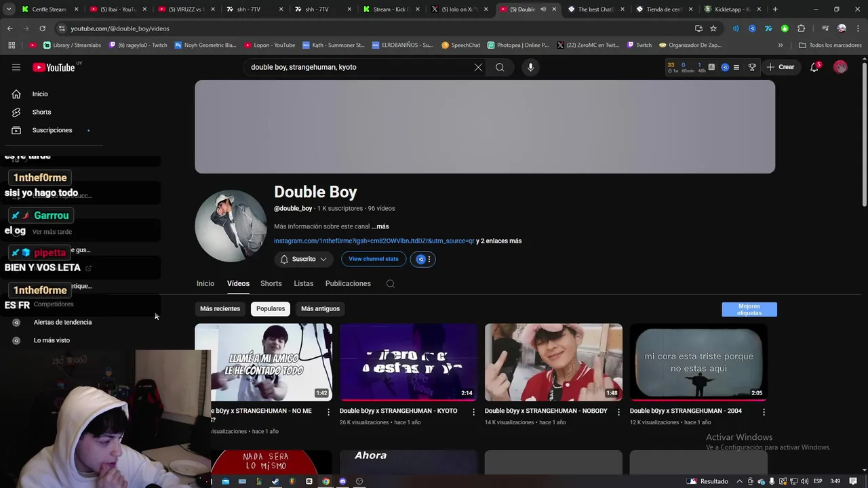
Task: Select the Populares filter chip
Action: coord(271,309)
